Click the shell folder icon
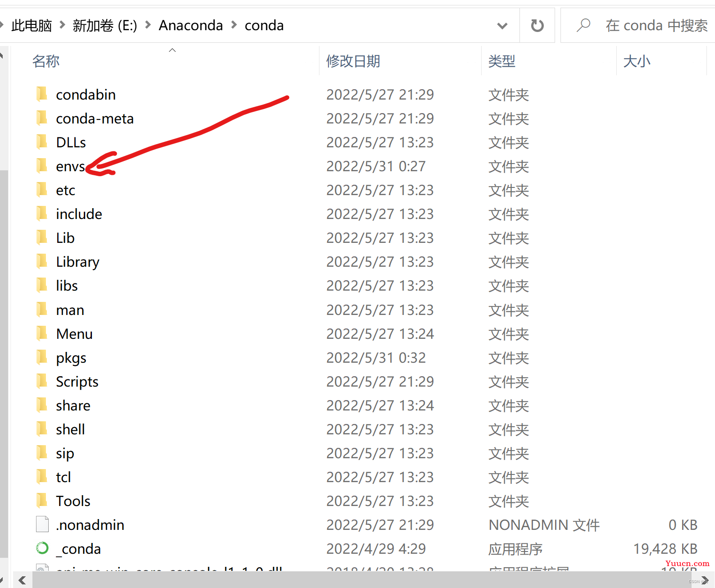715x588 pixels. tap(41, 429)
